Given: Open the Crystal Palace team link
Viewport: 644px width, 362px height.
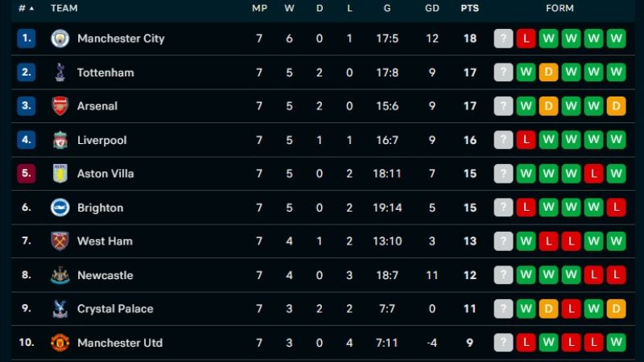Looking at the screenshot, I should [115, 309].
